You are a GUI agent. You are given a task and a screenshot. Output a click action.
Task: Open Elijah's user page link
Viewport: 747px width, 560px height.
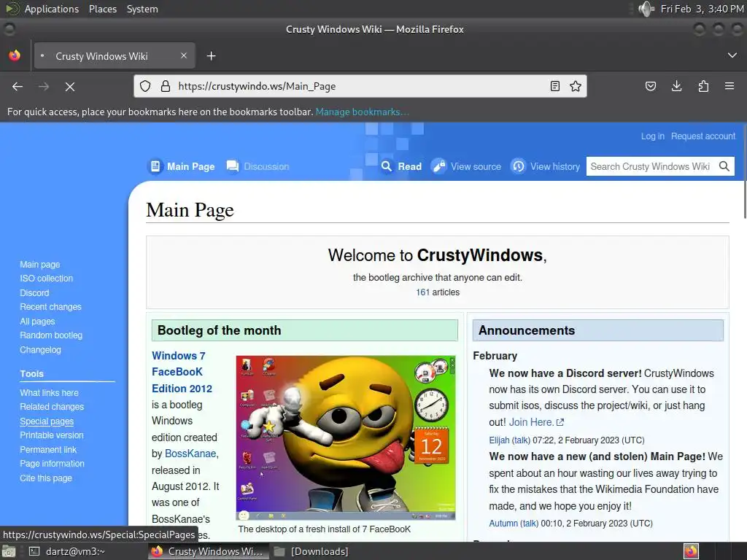[499, 440]
